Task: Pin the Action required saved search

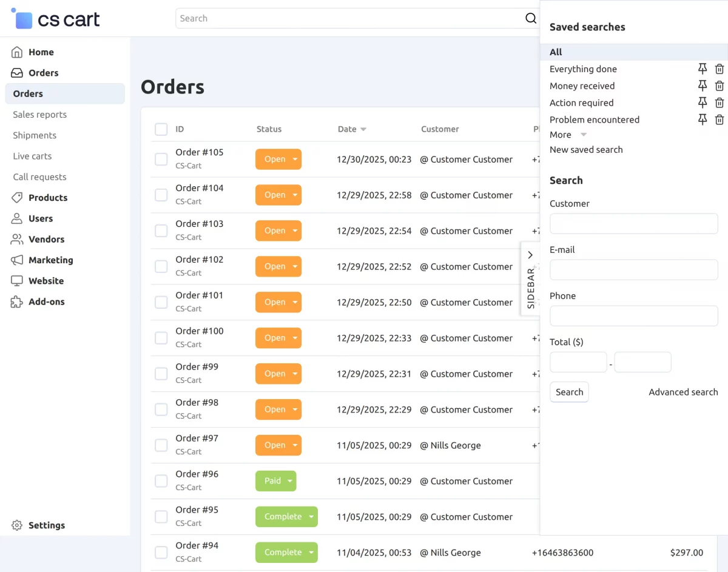Action: (x=703, y=103)
